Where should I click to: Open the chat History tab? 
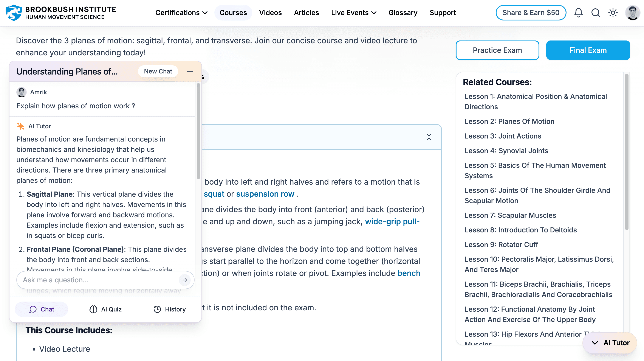click(x=169, y=309)
